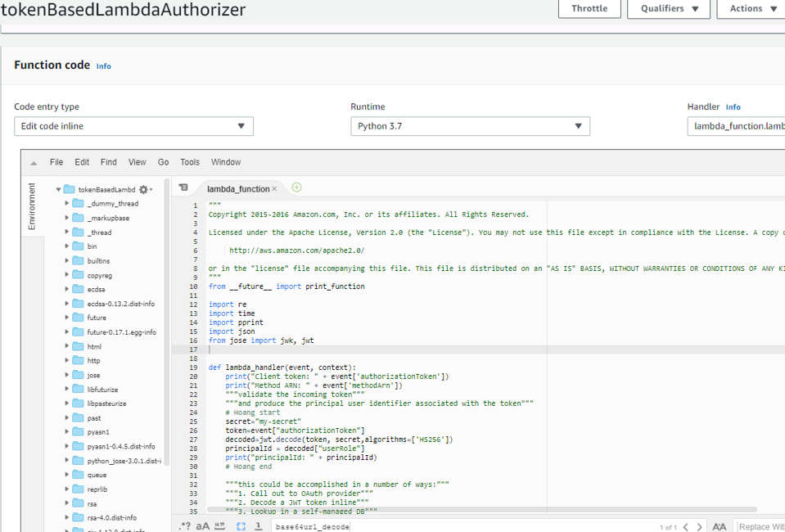Select the future folder icon

click(x=78, y=318)
